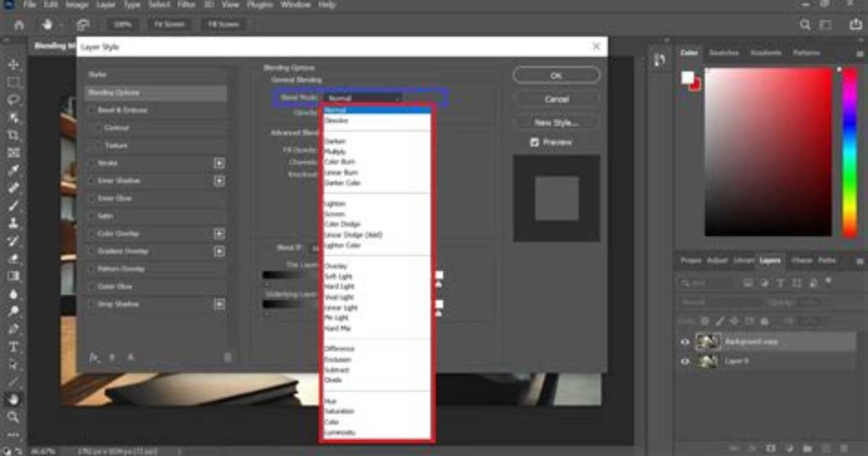Select the Type tool
Screen dimensions: 868x456
[x=13, y=347]
